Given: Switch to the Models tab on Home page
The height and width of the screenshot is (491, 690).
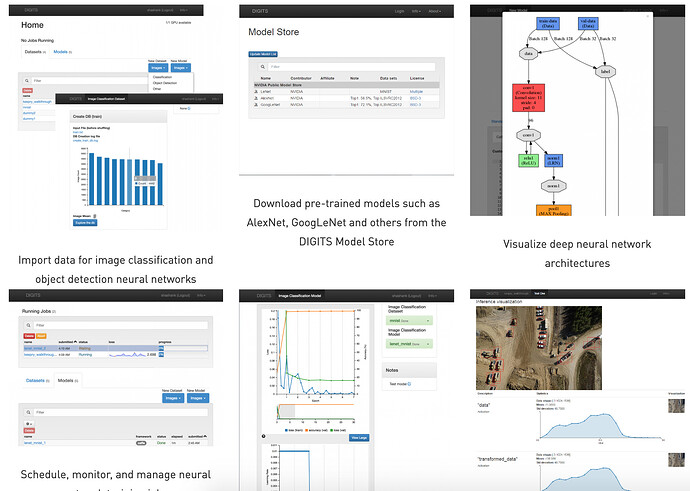Looking at the screenshot, I should tap(62, 50).
